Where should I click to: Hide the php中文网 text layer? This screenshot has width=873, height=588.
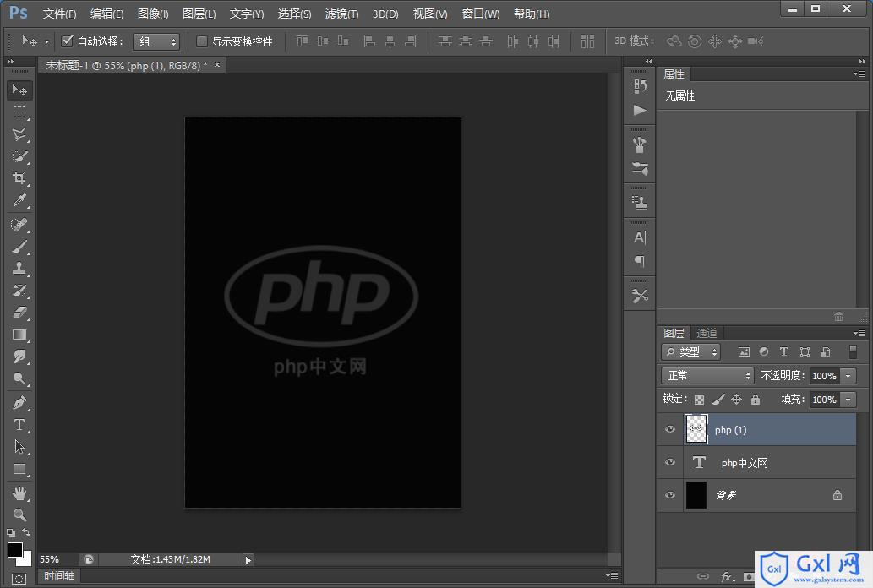(x=670, y=462)
